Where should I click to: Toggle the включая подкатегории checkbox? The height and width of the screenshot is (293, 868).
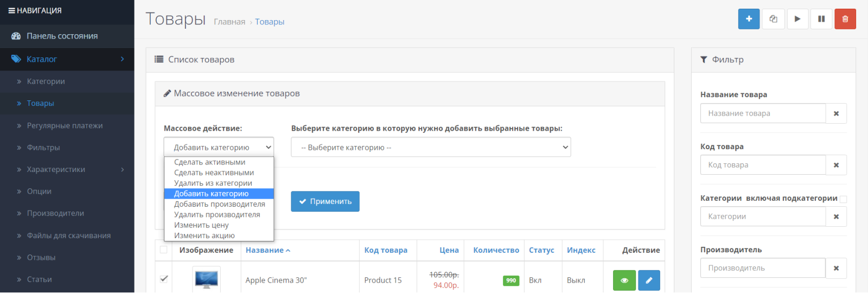pos(843,199)
